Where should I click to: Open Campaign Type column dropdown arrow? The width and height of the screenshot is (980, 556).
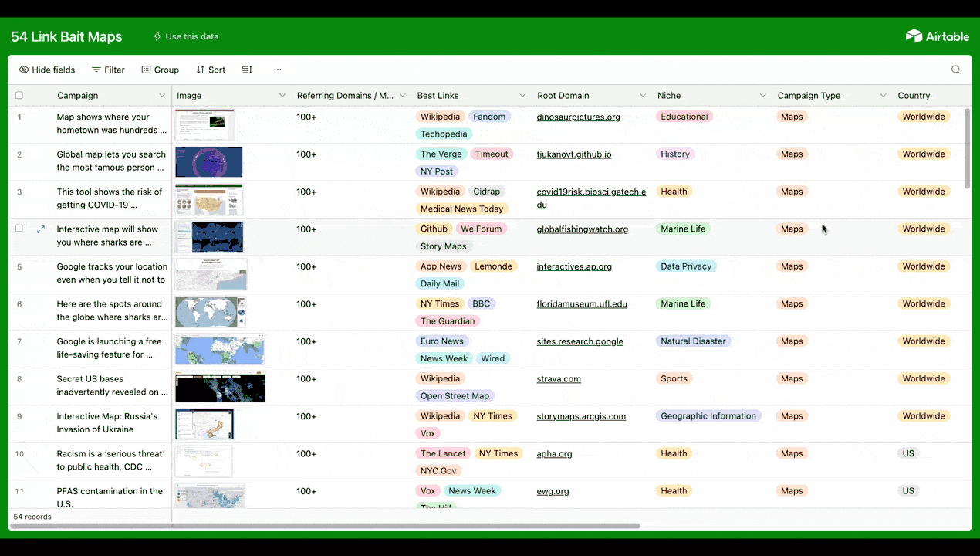(884, 96)
